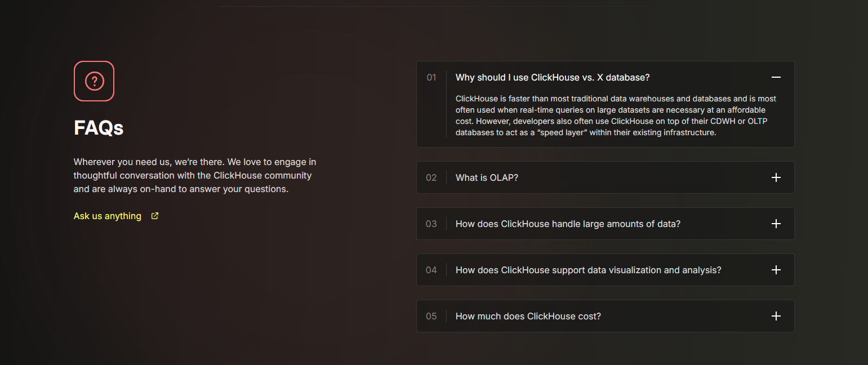Viewport: 868px width, 365px height.
Task: Click the plus icon on question 03
Action: pos(776,223)
